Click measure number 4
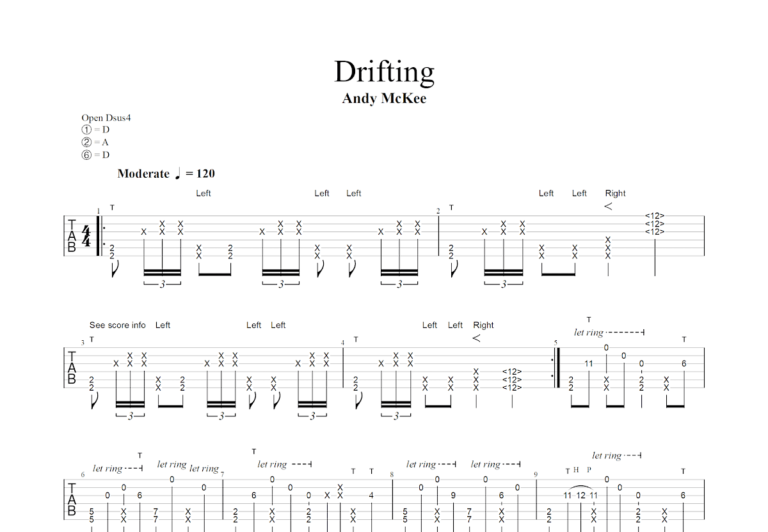768x532 pixels. coord(342,343)
